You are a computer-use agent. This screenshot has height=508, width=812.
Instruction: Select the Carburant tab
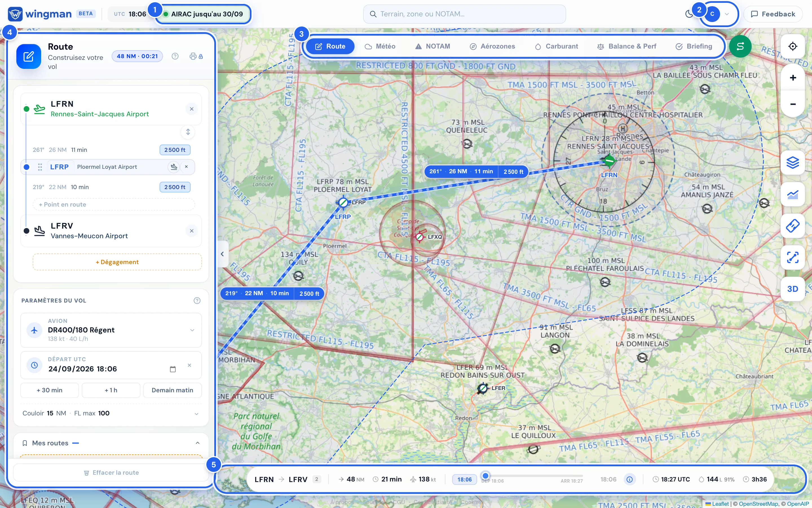(x=556, y=46)
